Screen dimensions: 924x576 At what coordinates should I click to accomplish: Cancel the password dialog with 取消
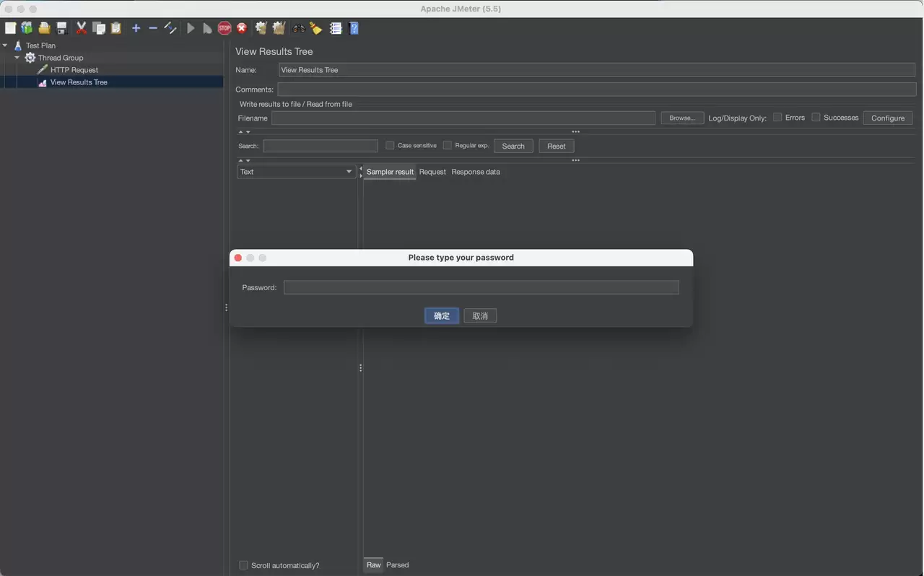pos(480,315)
